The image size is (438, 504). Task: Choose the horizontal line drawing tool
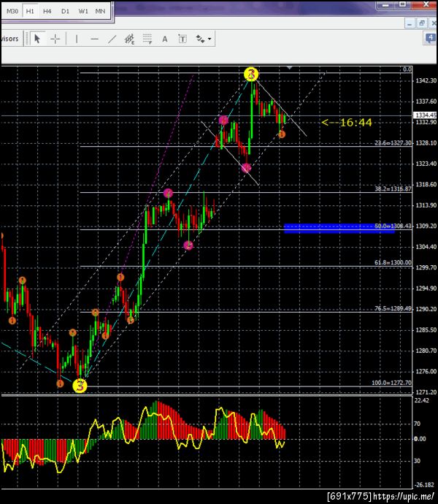(x=94, y=39)
